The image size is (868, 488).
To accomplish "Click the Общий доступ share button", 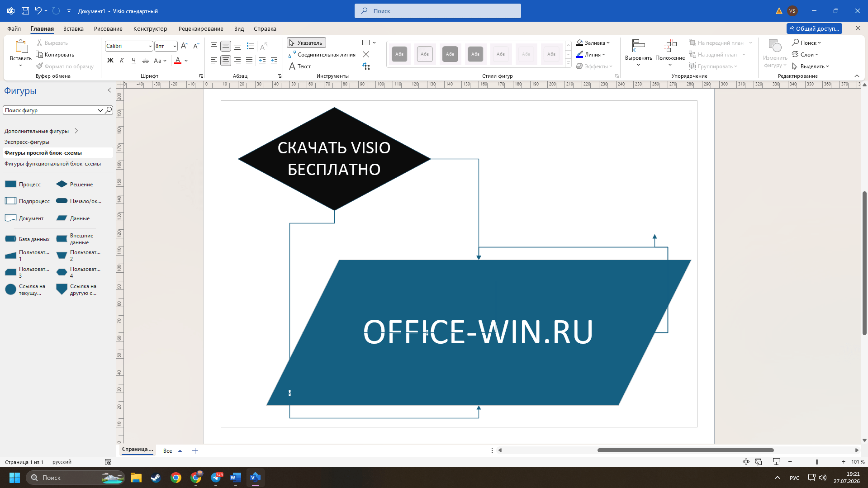I will tap(814, 29).
